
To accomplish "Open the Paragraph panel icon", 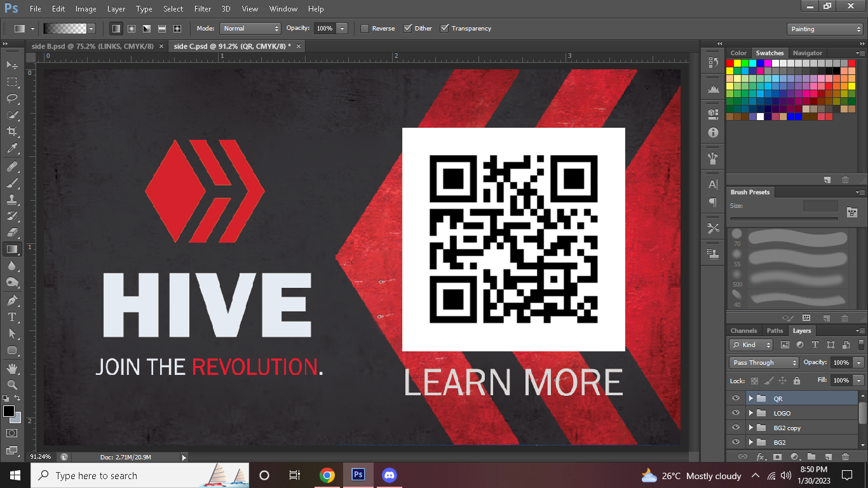I will pos(712,202).
